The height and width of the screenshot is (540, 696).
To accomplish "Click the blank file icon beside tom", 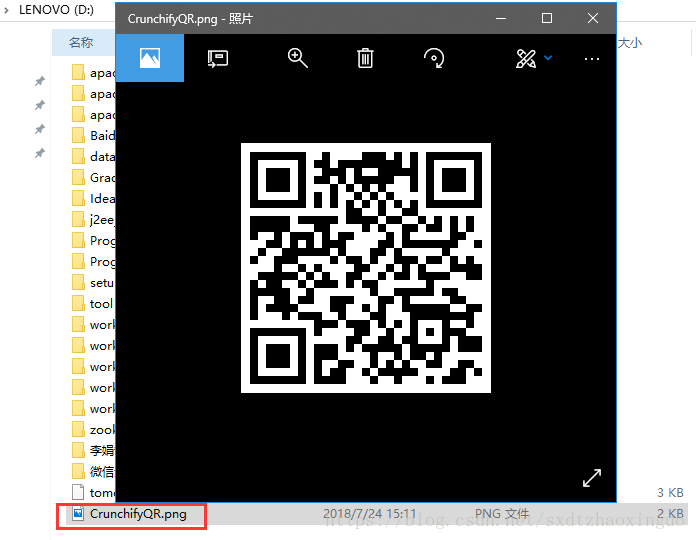I will [78, 492].
